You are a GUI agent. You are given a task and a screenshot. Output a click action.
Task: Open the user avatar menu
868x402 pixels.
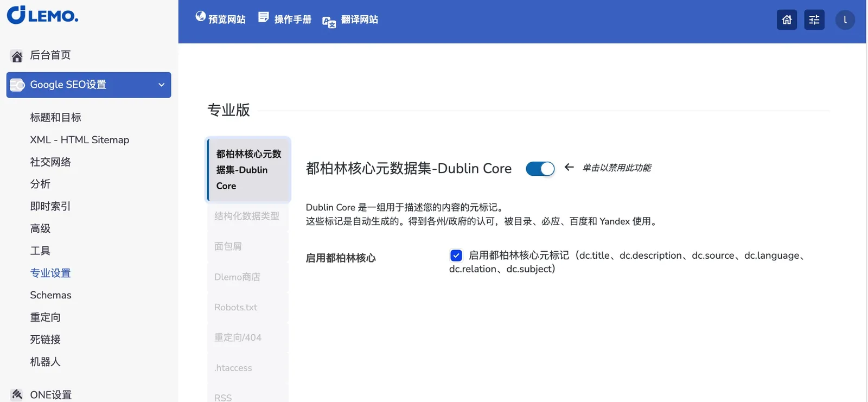(845, 20)
